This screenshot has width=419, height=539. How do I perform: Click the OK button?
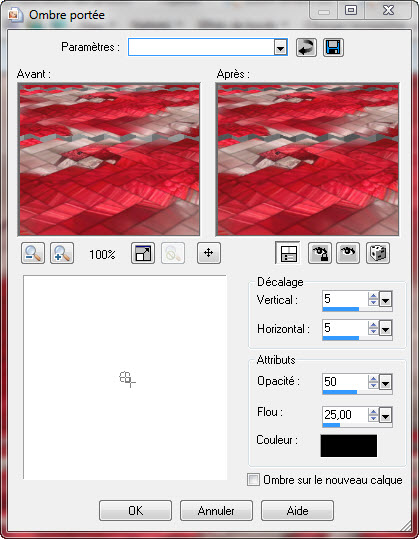coord(135,510)
